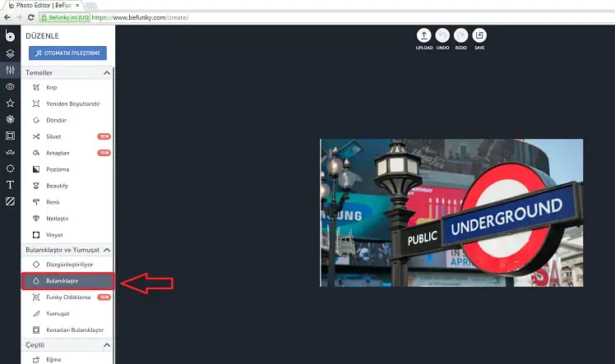
Task: Open Kenarları Bulanıklaştır tool
Action: [x=67, y=330]
